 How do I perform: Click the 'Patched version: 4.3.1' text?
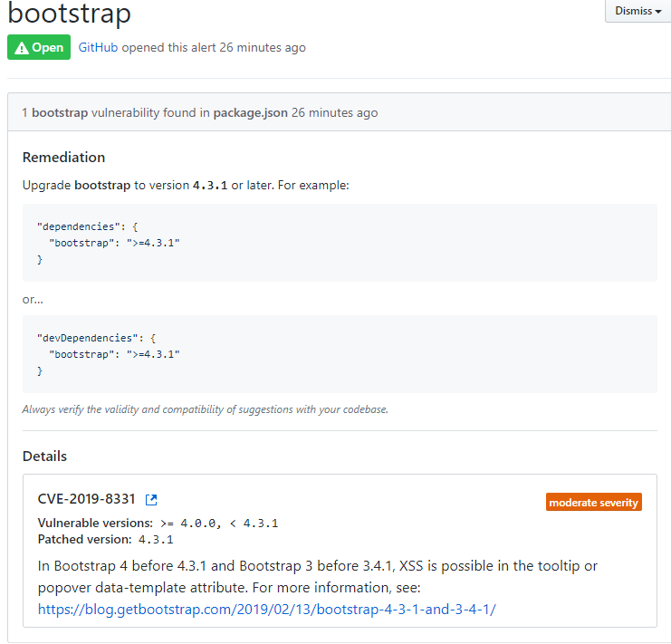[x=105, y=539]
